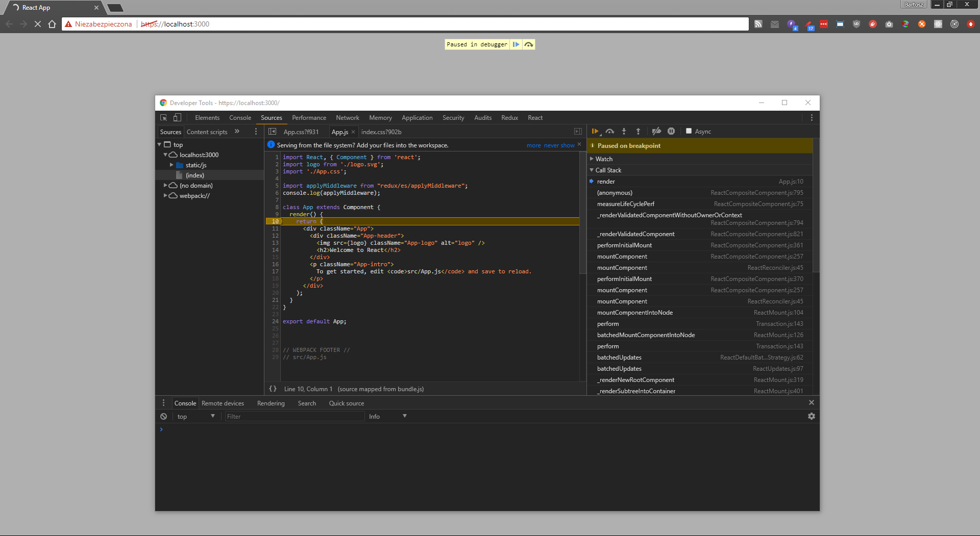Image resolution: width=980 pixels, height=536 pixels.
Task: Open the index.css?902b file tab
Action: click(381, 132)
